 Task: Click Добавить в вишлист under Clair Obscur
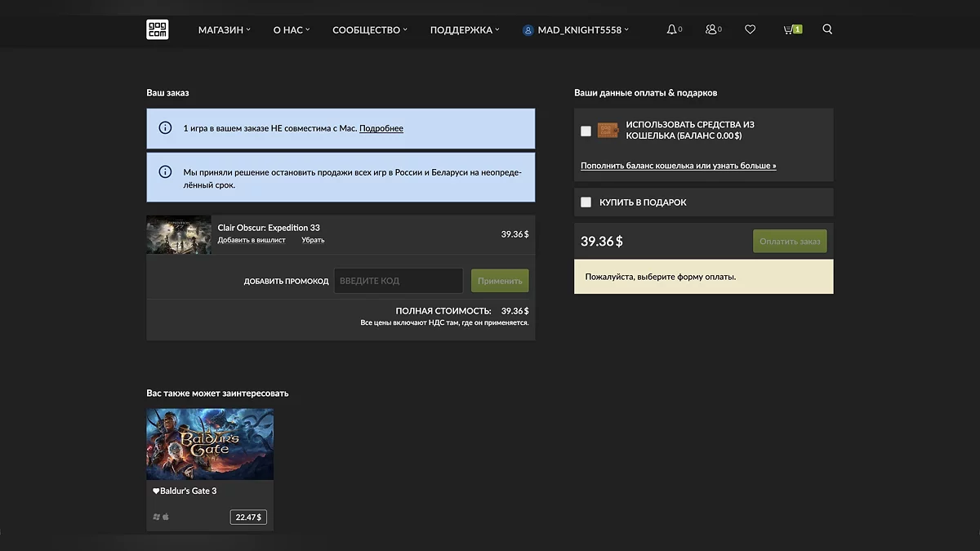tap(252, 240)
